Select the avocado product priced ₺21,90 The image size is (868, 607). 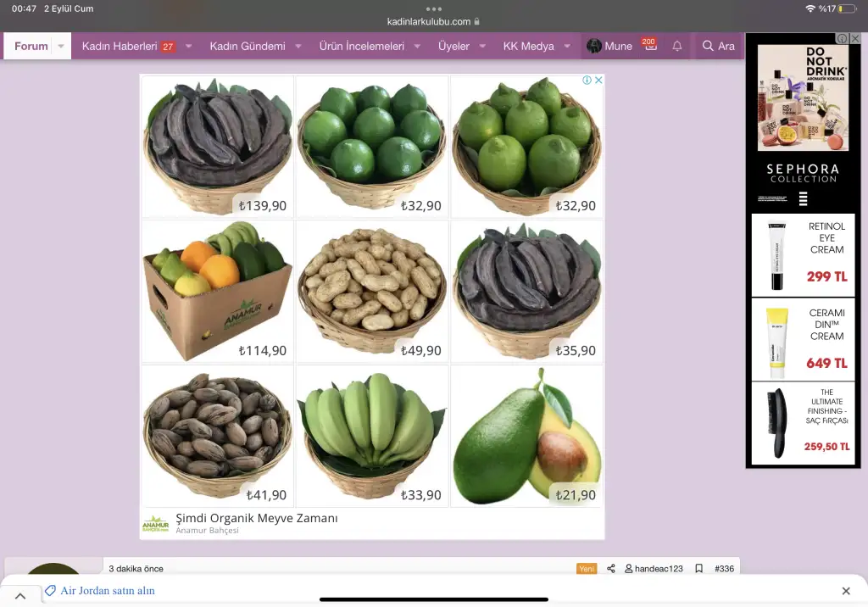click(526, 436)
